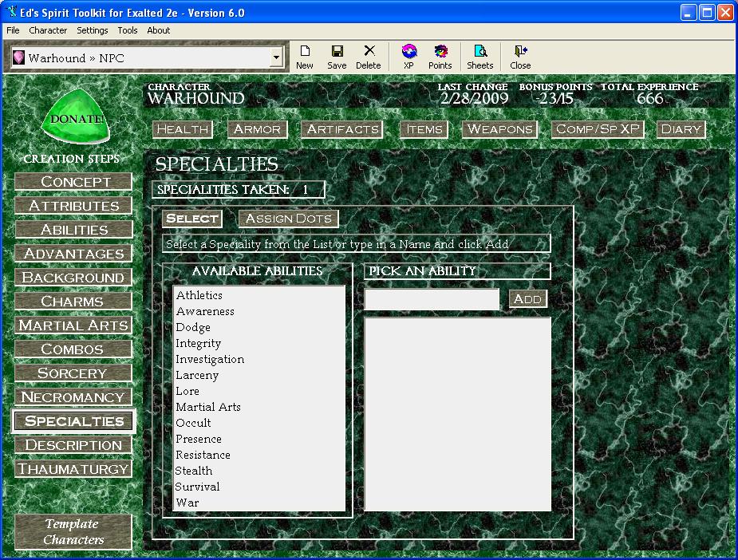Go to the Combos creation step
The width and height of the screenshot is (738, 560).
[x=73, y=349]
